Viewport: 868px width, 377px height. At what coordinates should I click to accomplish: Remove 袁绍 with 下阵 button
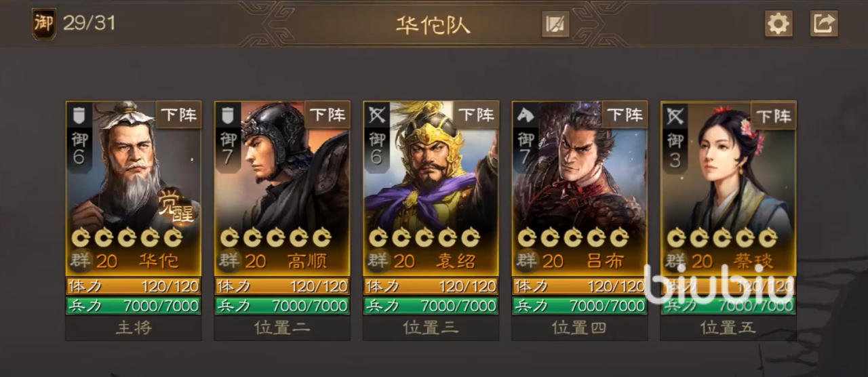tap(476, 115)
